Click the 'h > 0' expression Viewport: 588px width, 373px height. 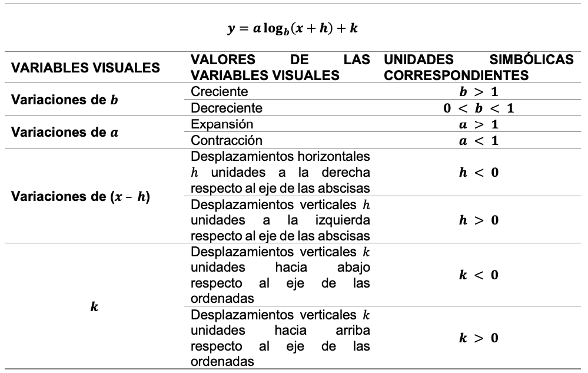[478, 220]
